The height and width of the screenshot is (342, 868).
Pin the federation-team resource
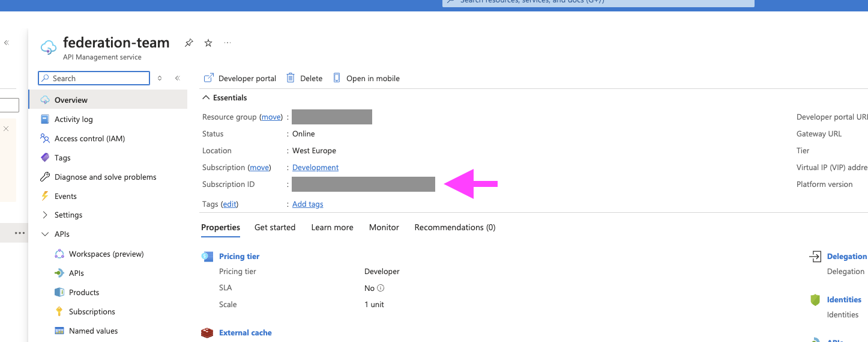click(x=188, y=43)
